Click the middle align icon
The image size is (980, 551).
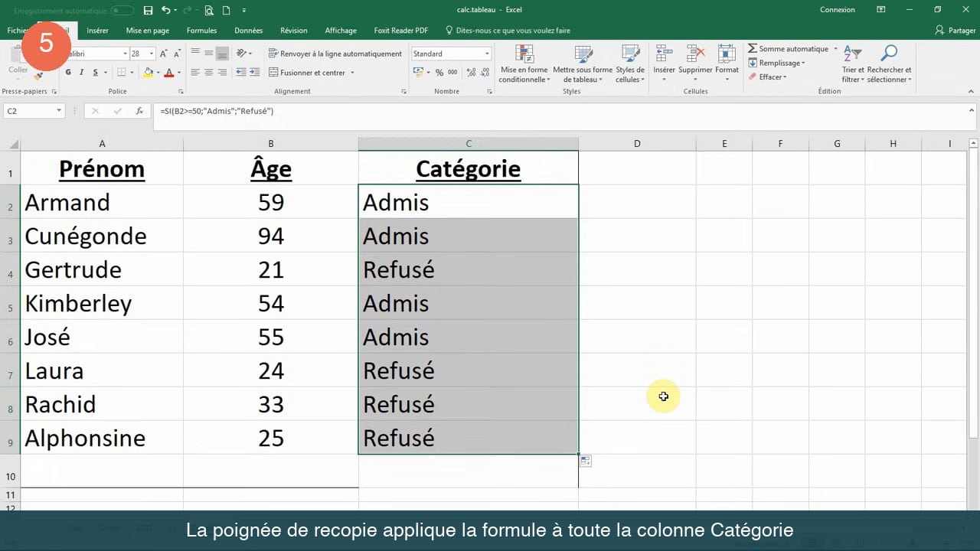[x=208, y=54]
